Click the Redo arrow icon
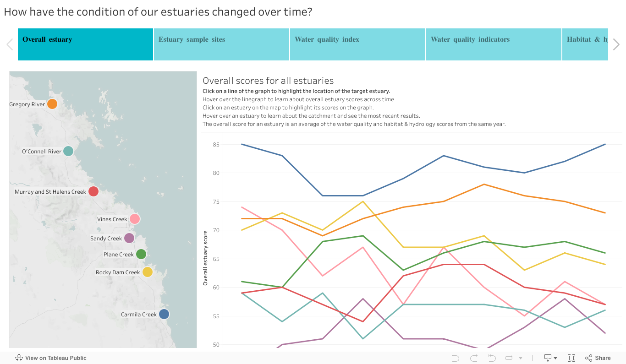The height and width of the screenshot is (364, 626). coord(473,358)
